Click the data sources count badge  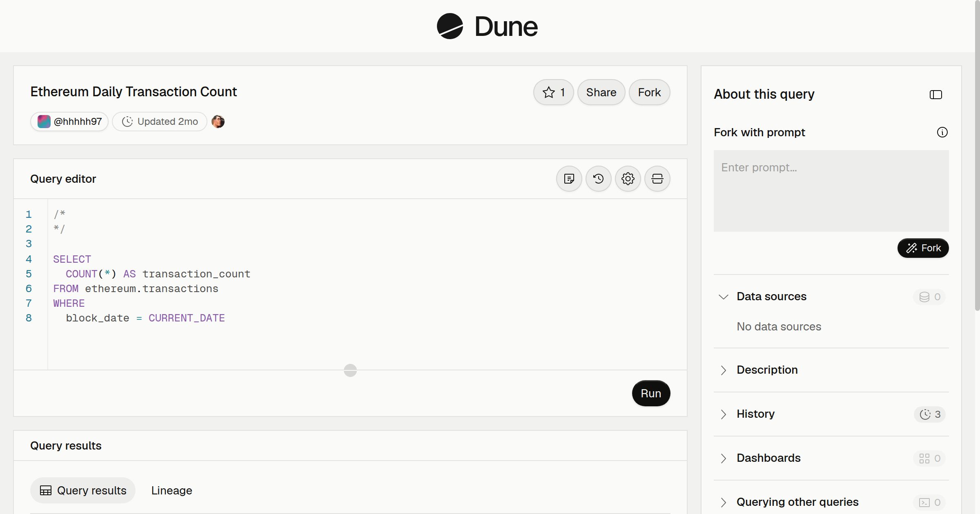(x=930, y=297)
